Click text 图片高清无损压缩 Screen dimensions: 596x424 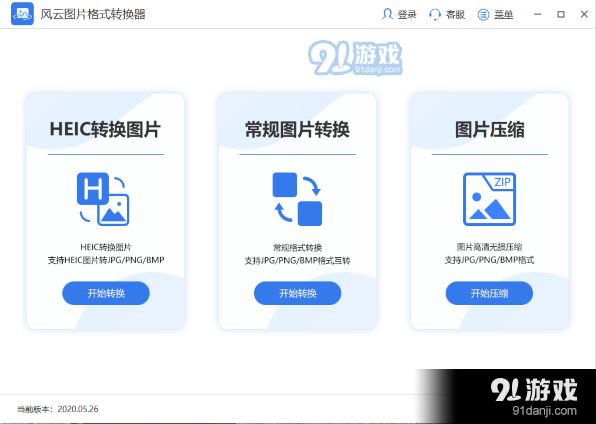click(489, 247)
